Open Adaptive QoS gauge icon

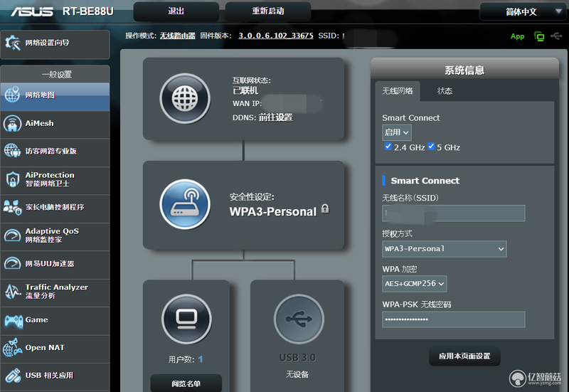click(12, 235)
